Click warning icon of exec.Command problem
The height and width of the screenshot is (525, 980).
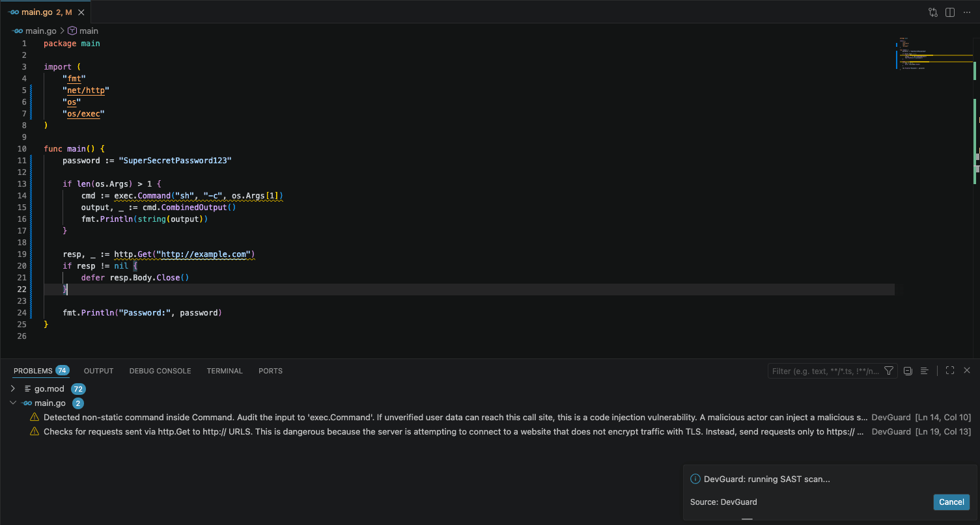tap(35, 417)
